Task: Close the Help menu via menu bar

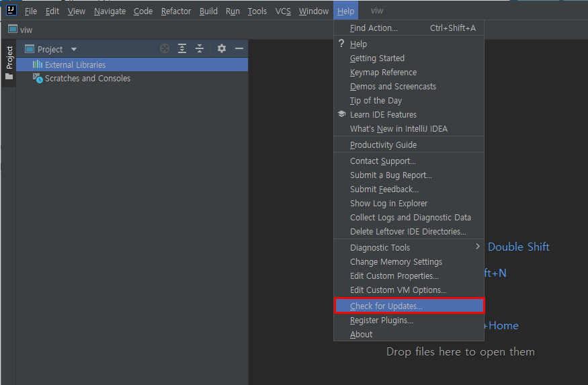Action: click(x=345, y=11)
